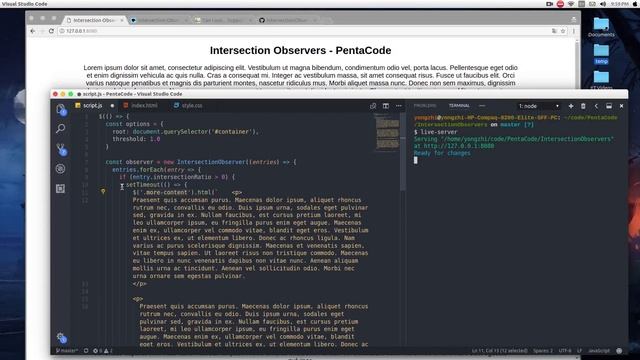Switch to the GitHub Chrome tab
This screenshot has height=360, width=640.
coord(287,20)
